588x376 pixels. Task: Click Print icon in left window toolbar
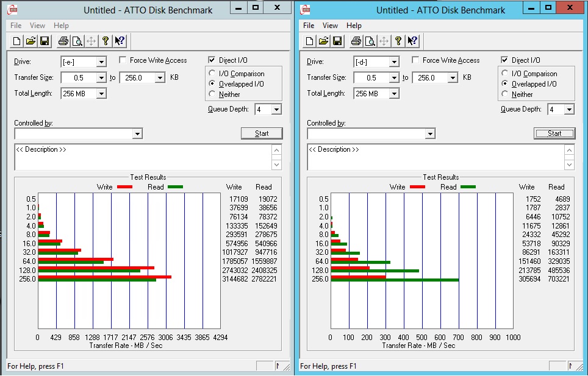coord(63,41)
